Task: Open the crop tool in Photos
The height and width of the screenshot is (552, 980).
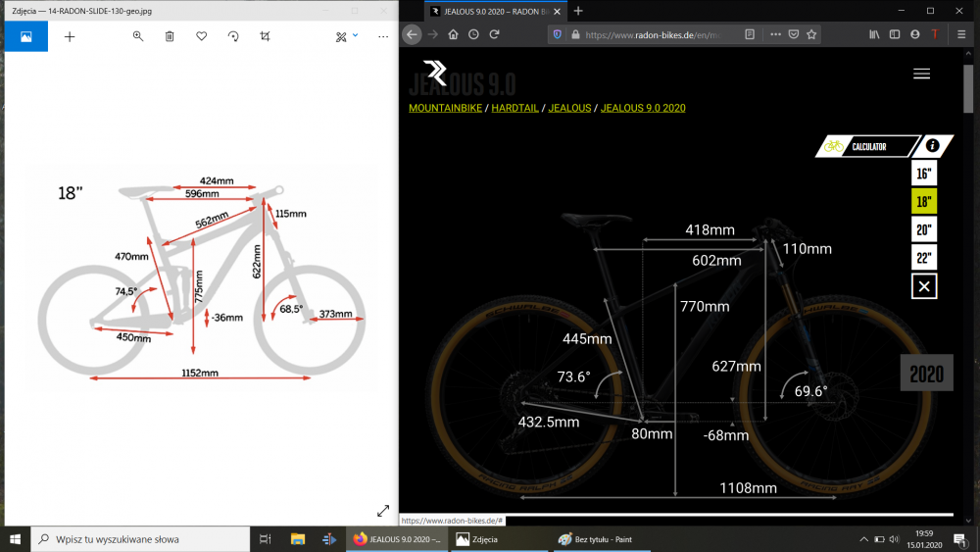Action: point(265,36)
